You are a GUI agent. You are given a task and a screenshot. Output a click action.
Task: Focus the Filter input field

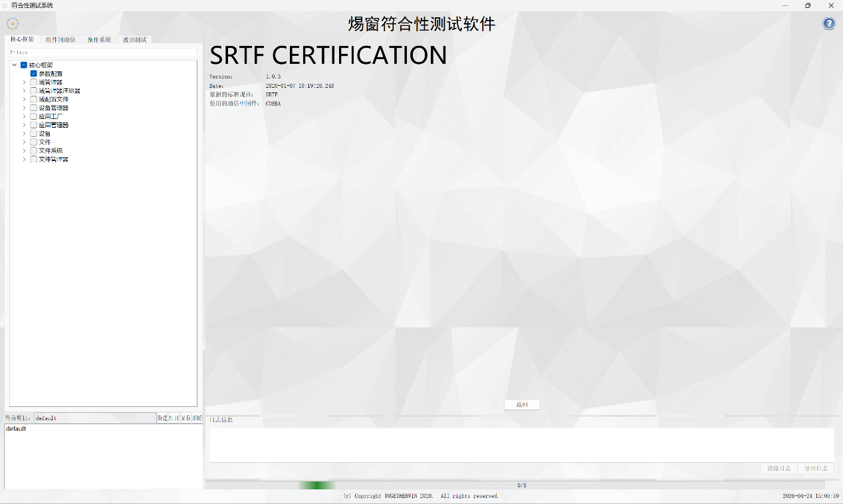click(103, 53)
